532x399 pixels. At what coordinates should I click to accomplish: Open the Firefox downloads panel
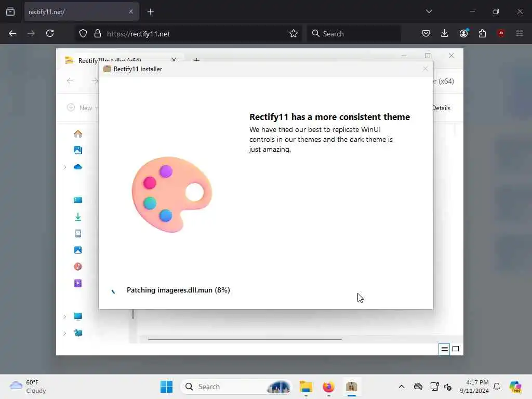(x=445, y=33)
